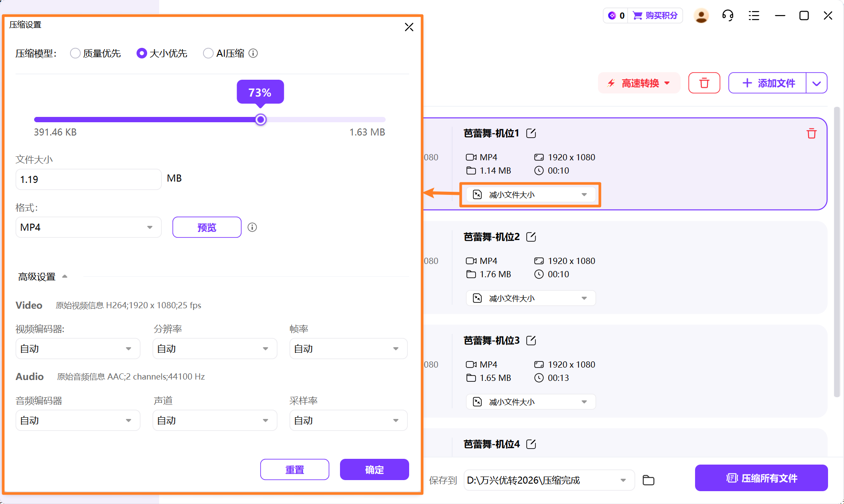Open customer support via the headset icon
This screenshot has width=844, height=504.
point(727,15)
